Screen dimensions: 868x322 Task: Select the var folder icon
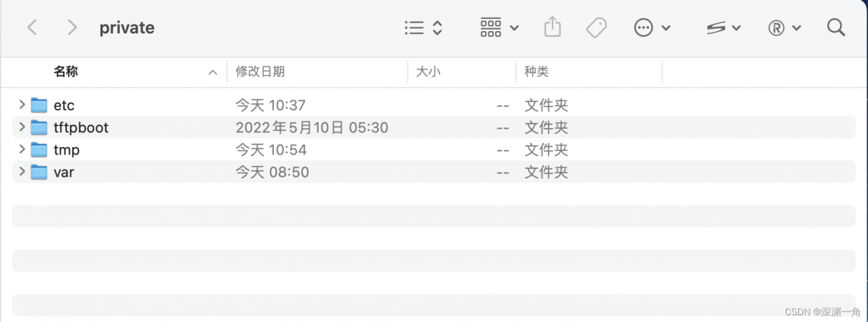point(39,172)
